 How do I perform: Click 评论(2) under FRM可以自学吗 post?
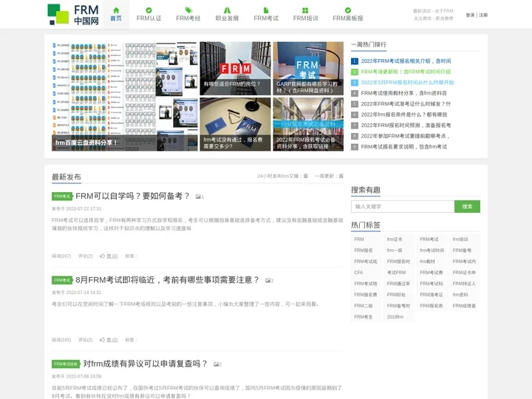coord(85,256)
